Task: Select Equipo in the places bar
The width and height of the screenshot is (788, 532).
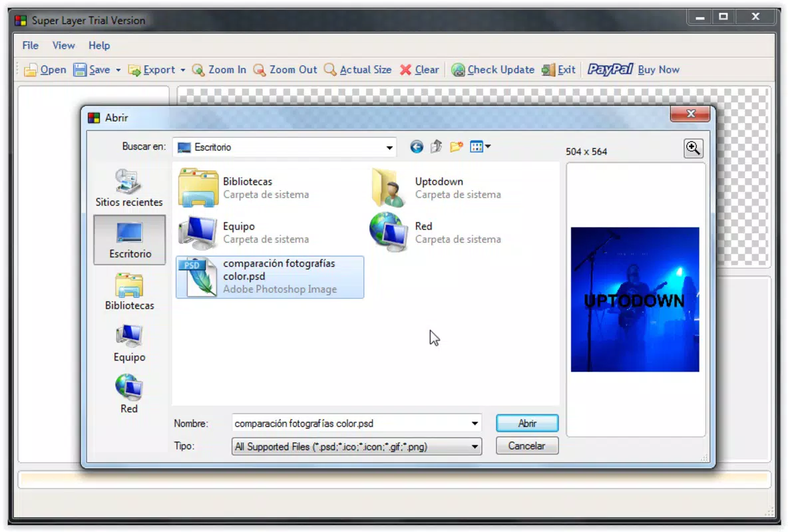Action: [129, 343]
